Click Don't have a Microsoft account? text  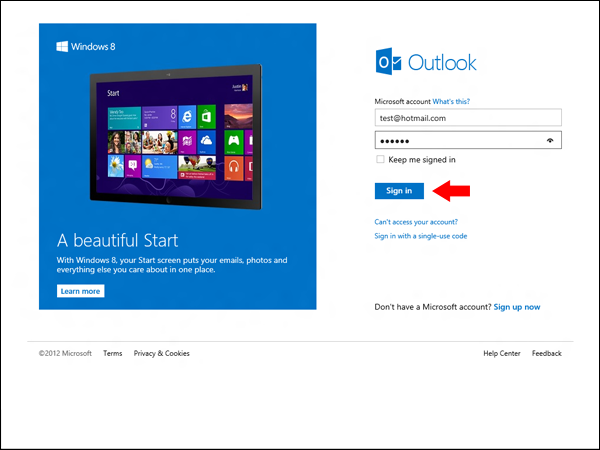pyautogui.click(x=433, y=307)
